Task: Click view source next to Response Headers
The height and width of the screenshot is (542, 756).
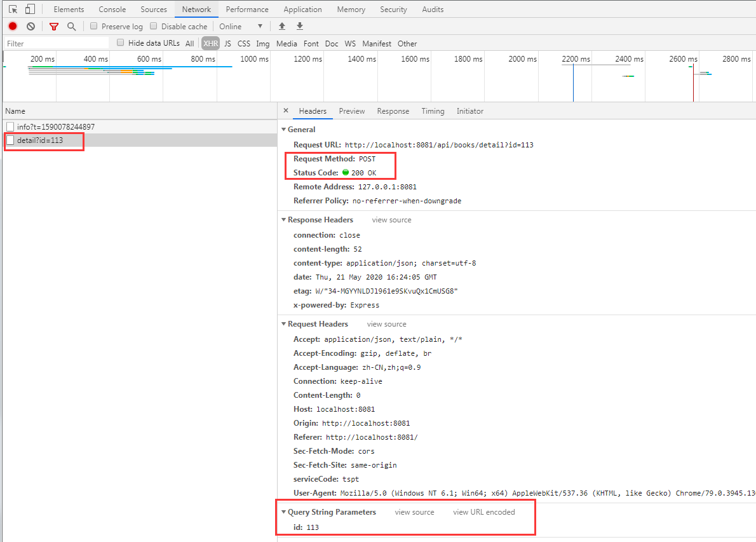Action: pos(391,220)
